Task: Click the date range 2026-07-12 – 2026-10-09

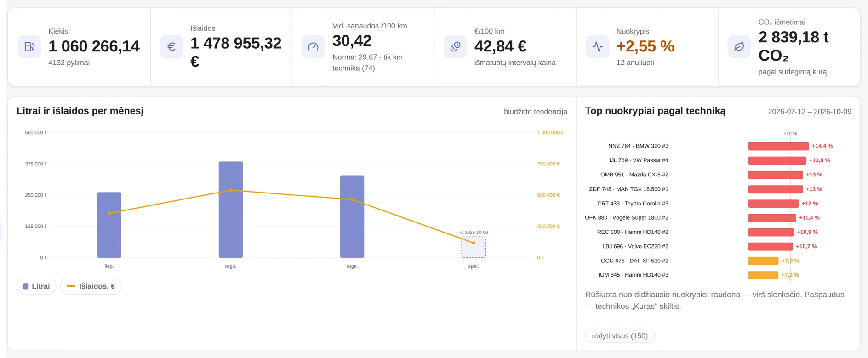Action: coord(810,112)
